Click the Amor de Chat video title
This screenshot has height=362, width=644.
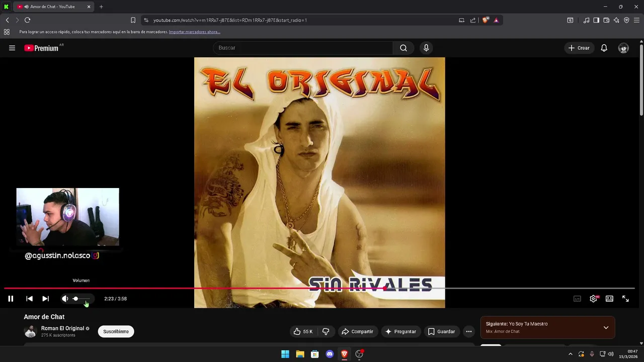pos(44,317)
